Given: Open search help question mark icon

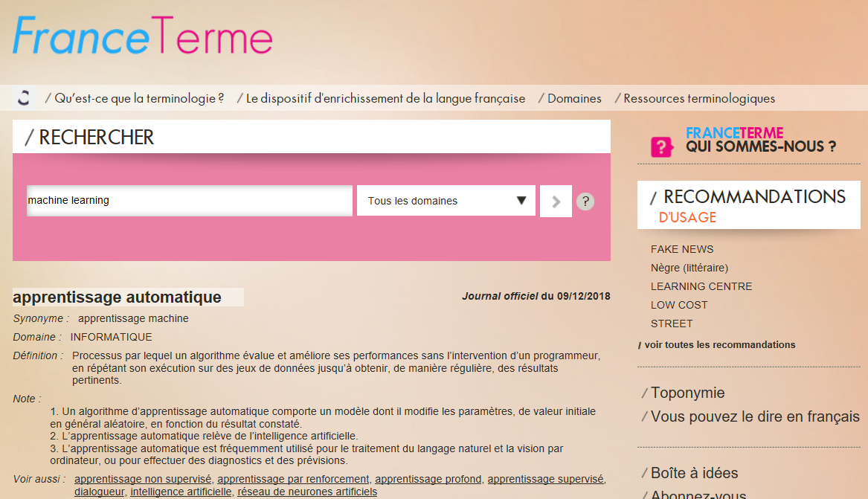Looking at the screenshot, I should click(x=585, y=202).
